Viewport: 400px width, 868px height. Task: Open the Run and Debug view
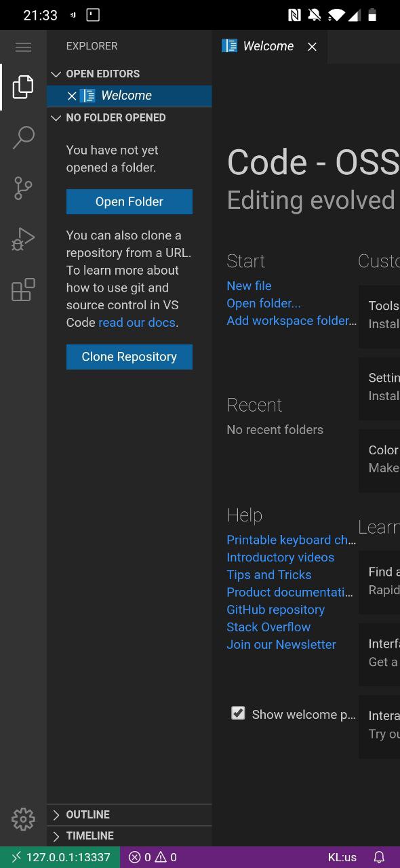point(23,239)
